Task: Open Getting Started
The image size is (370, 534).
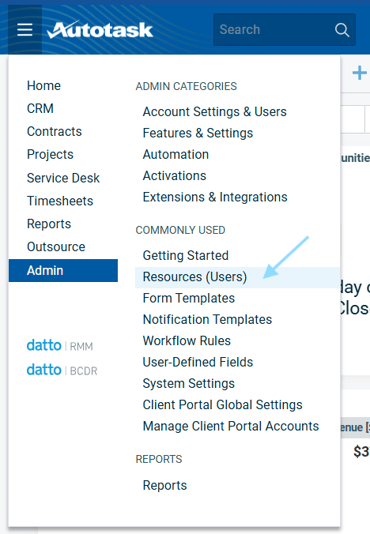Action: tap(186, 255)
